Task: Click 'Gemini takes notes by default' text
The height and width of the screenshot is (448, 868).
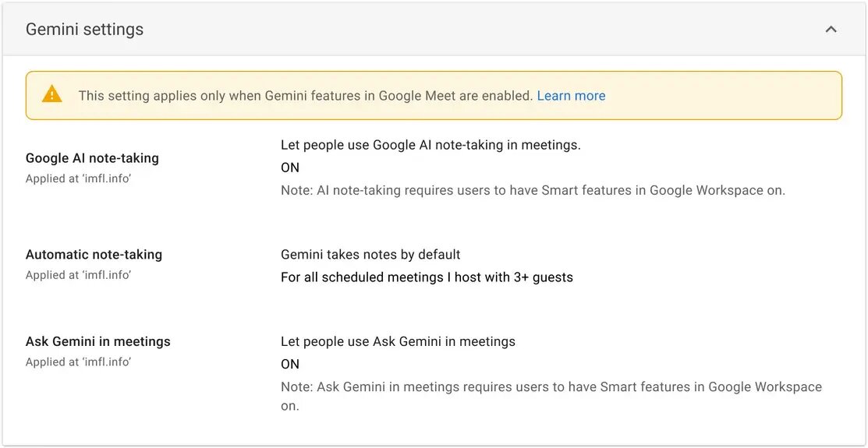Action: click(370, 255)
